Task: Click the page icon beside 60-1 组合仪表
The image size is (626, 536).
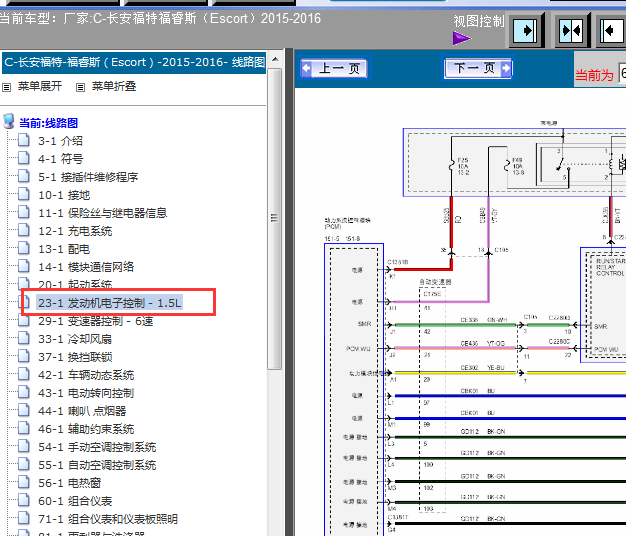Action: click(x=24, y=500)
